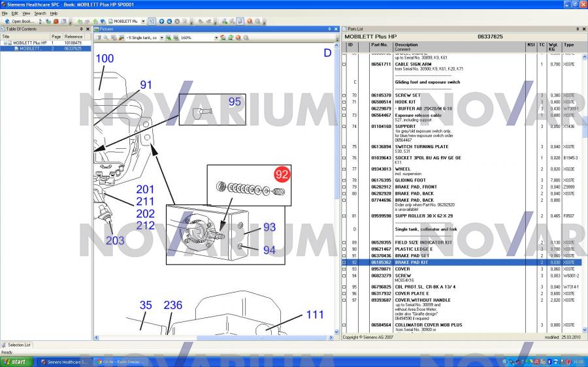The width and height of the screenshot is (588, 367).
Task: Close the Table Of Contents panel
Action: 88,29
